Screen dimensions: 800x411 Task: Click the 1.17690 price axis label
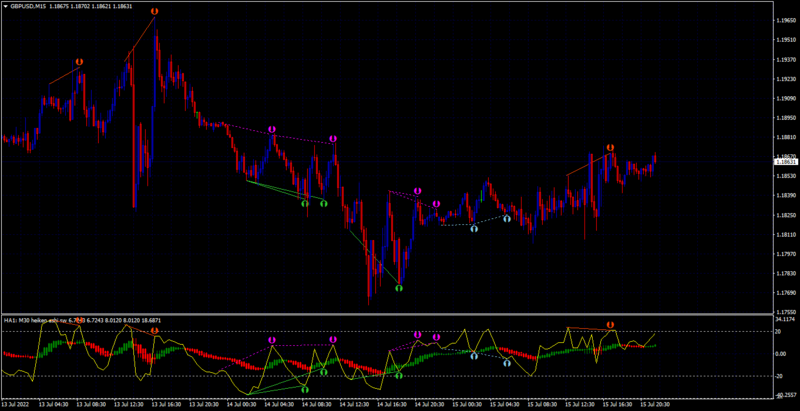point(785,293)
